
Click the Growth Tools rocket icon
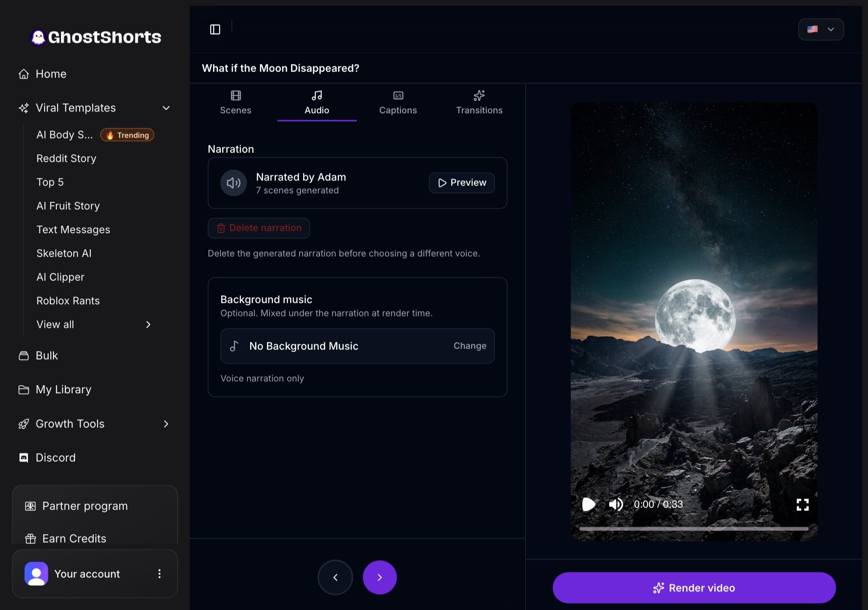pyautogui.click(x=24, y=424)
